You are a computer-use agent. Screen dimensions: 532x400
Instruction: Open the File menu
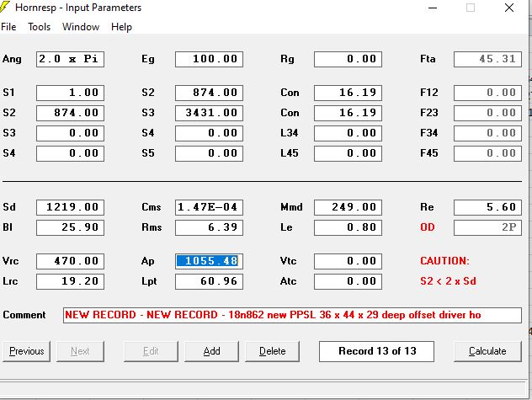[x=8, y=27]
